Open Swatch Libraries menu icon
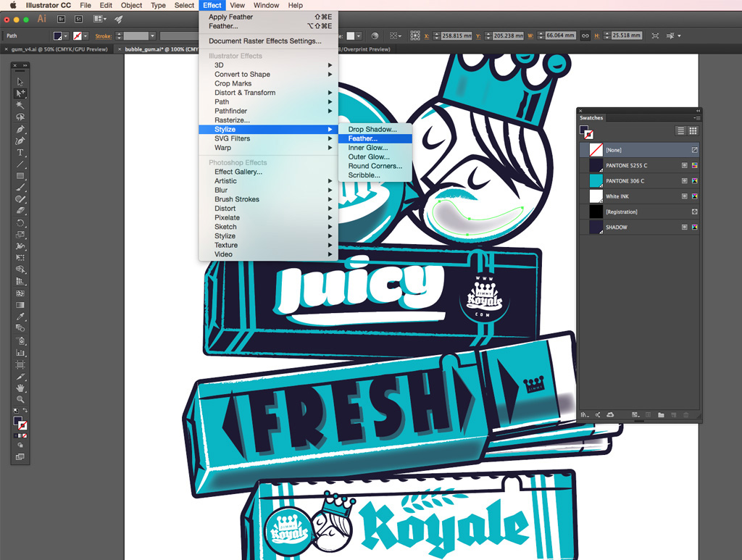The height and width of the screenshot is (560, 742). pyautogui.click(x=584, y=415)
